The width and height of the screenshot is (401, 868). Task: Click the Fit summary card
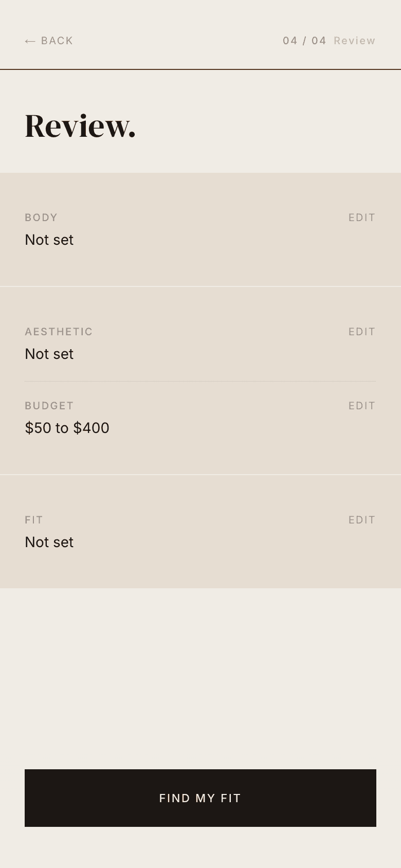tap(200, 566)
